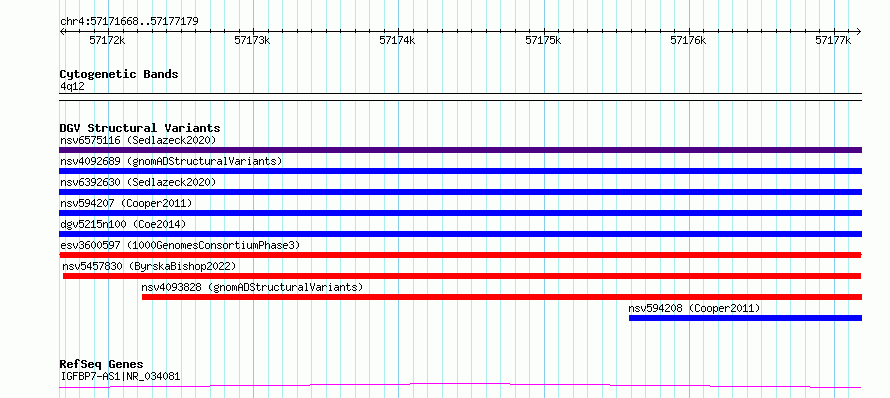
Task: Click the Cytogenetic Bands track heading
Action: coord(119,74)
